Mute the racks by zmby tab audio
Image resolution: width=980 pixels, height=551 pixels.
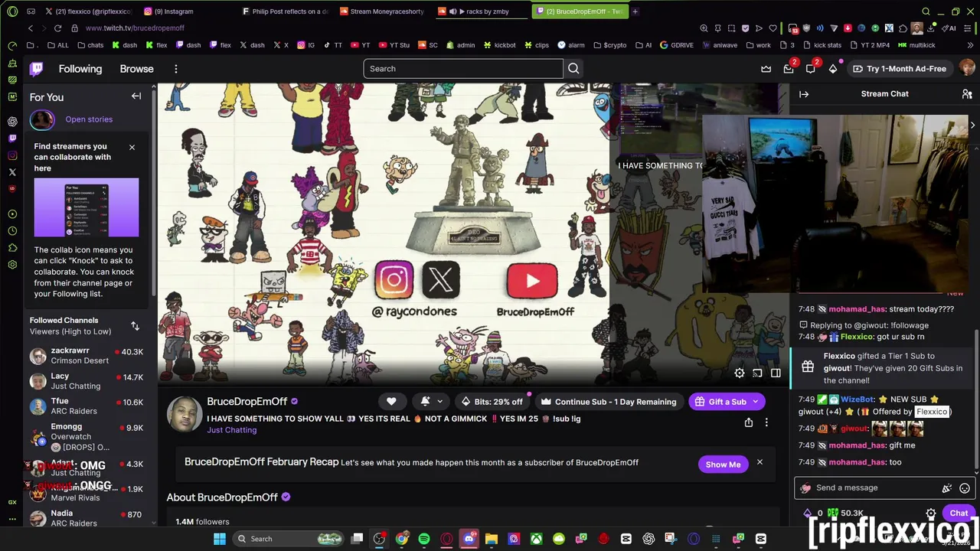(452, 11)
